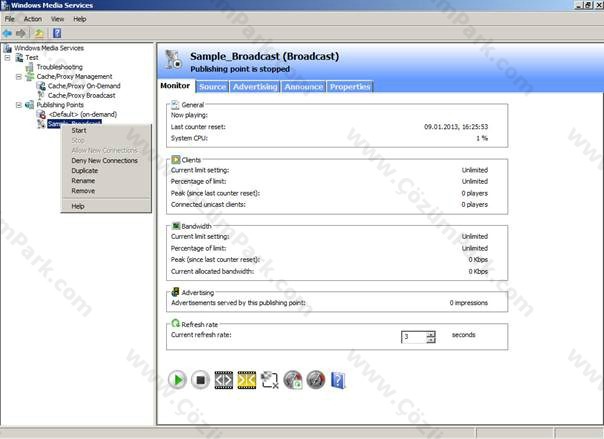Click the Clients section icon
The width and height of the screenshot is (604, 439).
pos(176,160)
